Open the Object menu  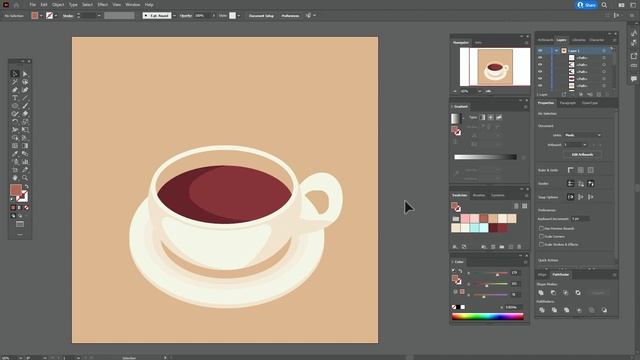coord(58,4)
